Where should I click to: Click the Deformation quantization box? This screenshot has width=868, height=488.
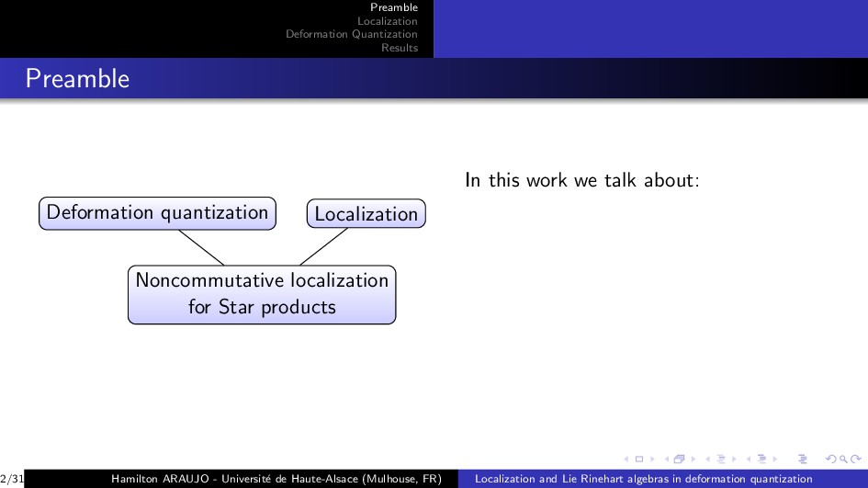[157, 213]
